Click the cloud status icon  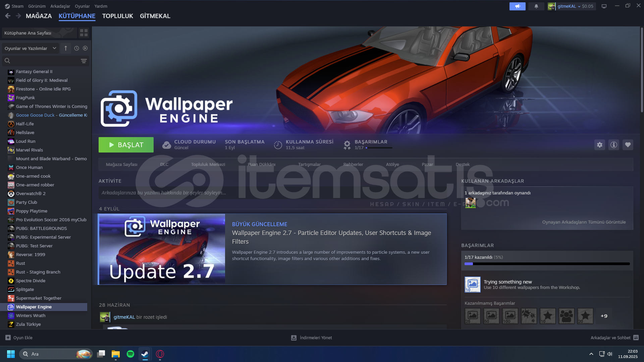pos(166,145)
